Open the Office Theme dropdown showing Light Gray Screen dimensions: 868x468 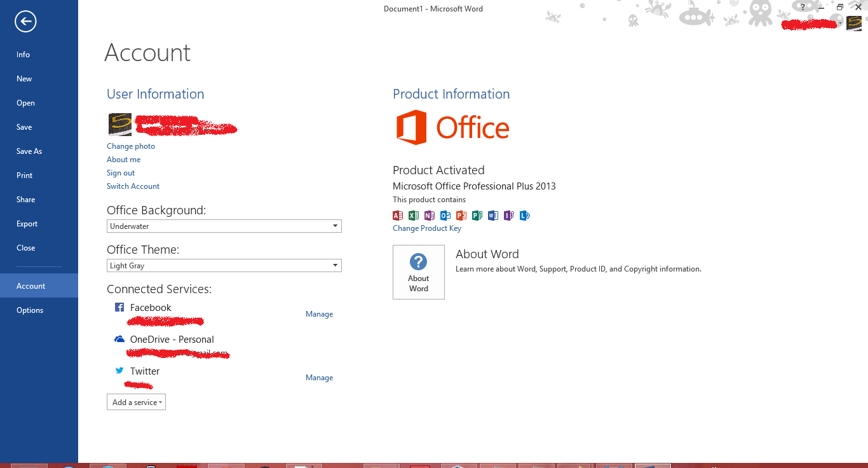coord(224,265)
